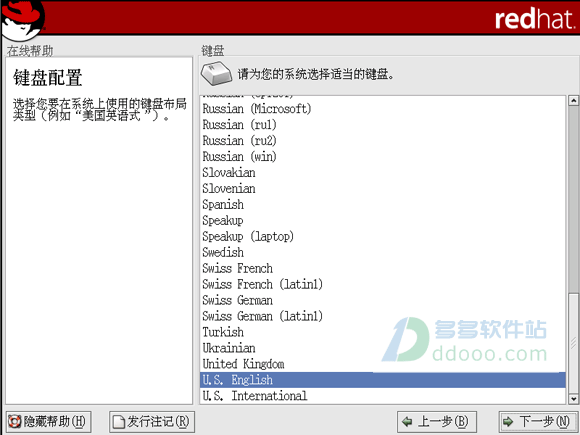This screenshot has width=580, height=435.
Task: Click the scrollbar down arrow
Action: (x=573, y=399)
